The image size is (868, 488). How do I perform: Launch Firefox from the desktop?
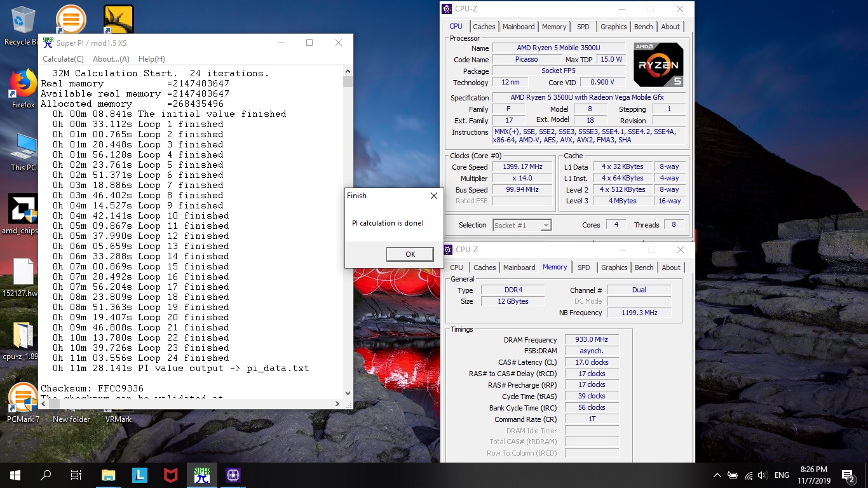23,83
